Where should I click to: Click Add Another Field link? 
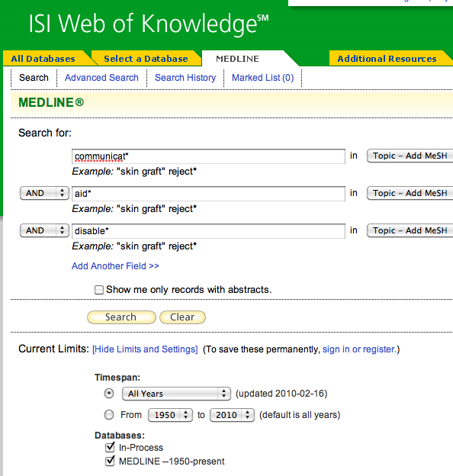click(x=115, y=266)
